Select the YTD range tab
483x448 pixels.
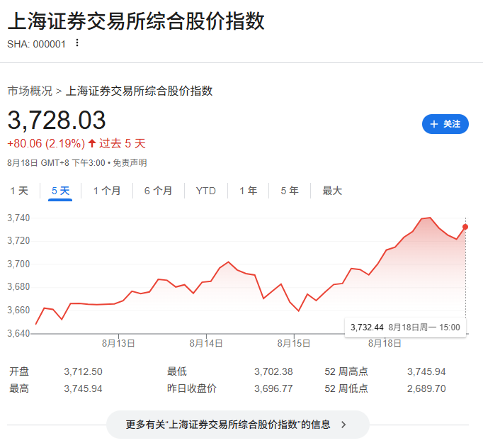coord(206,191)
